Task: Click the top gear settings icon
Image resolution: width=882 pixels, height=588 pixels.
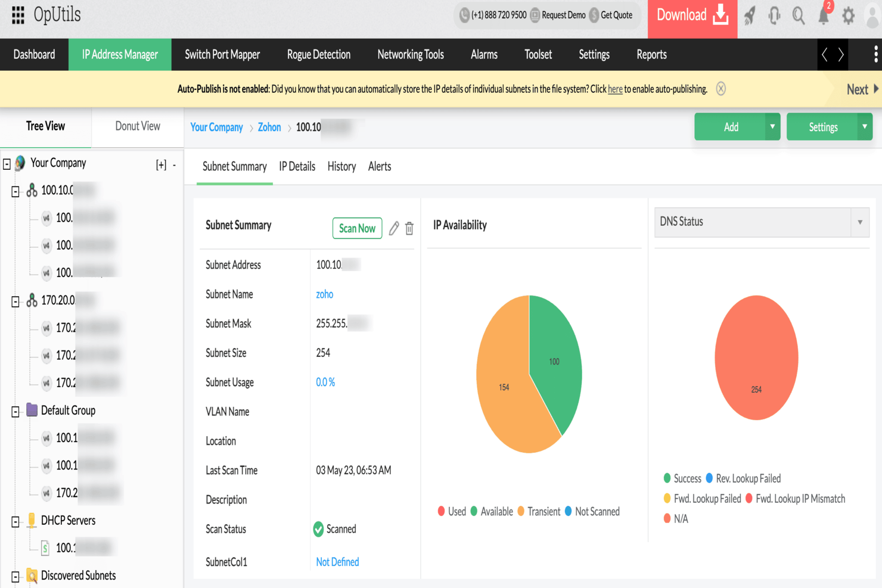Action: 848,16
